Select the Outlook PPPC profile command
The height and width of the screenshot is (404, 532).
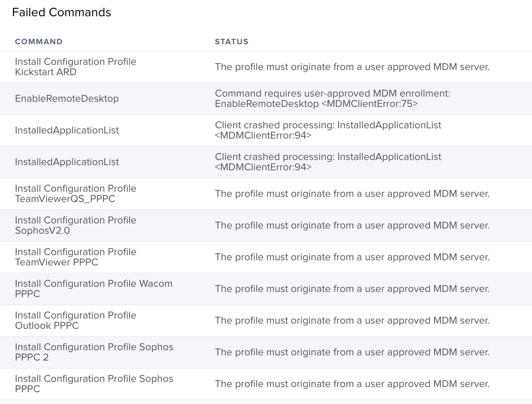(x=76, y=321)
